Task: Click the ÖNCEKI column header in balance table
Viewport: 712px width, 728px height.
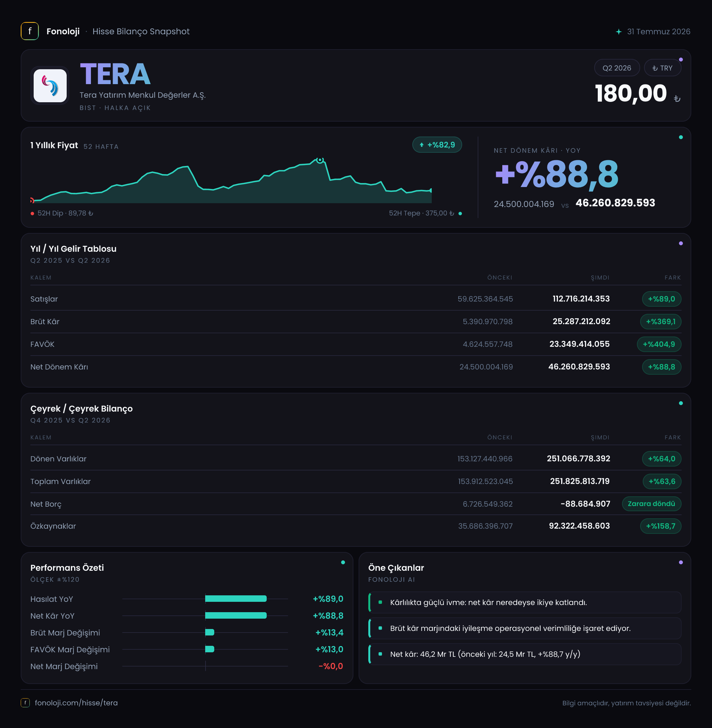Action: click(500, 437)
